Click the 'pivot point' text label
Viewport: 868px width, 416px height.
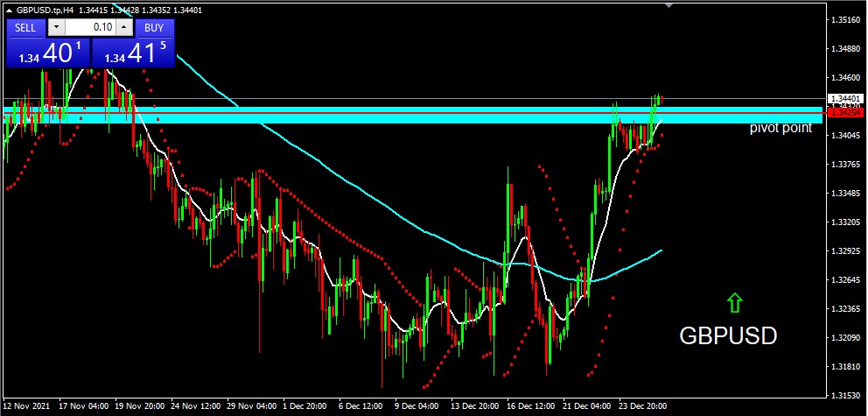[780, 128]
